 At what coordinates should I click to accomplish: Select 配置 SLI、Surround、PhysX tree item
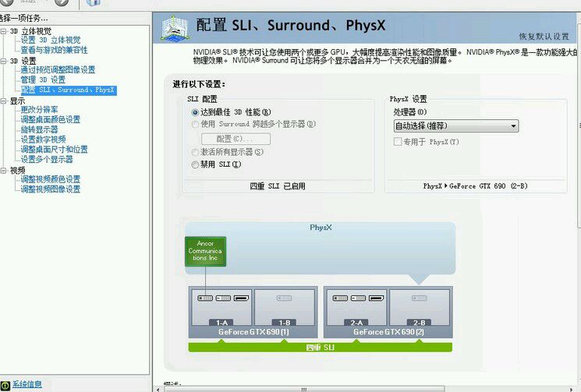tap(69, 90)
